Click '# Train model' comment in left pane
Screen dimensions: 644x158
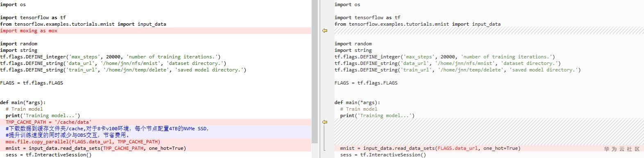24,109
